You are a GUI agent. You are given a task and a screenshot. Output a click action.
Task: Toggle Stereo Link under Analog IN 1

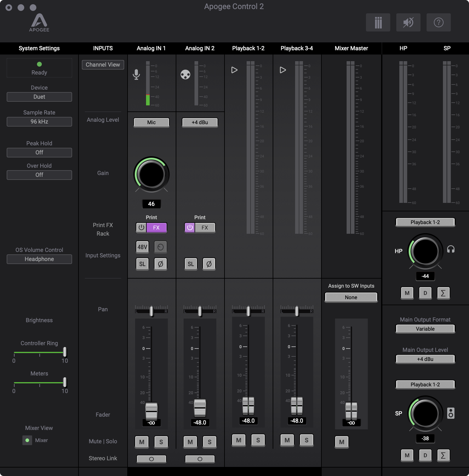(x=151, y=459)
